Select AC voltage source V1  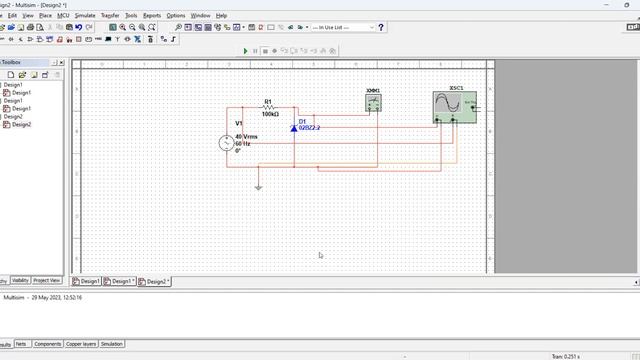[226, 143]
